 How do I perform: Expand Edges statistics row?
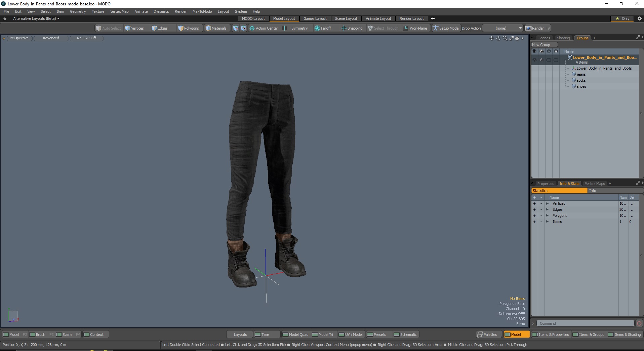point(547,209)
